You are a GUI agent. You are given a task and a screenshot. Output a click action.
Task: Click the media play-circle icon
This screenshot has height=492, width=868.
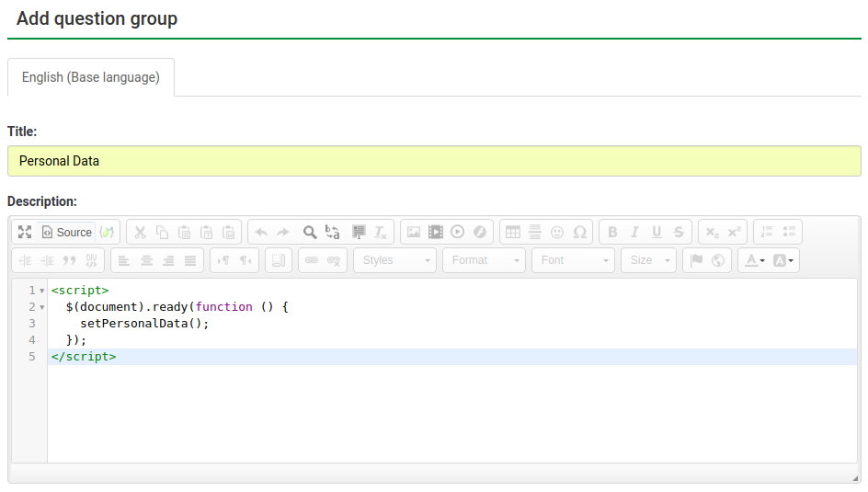458,232
